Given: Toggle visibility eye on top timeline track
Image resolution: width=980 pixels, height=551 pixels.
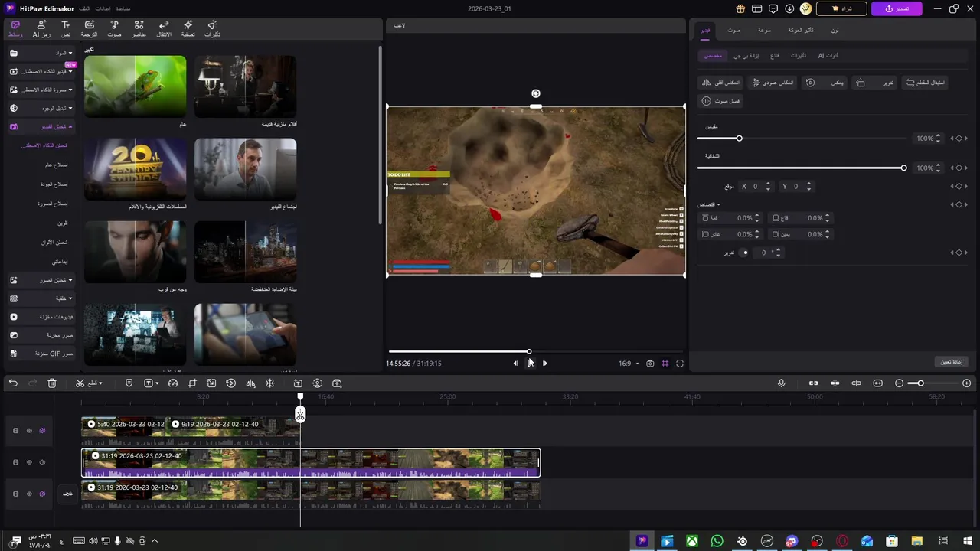Looking at the screenshot, I should pyautogui.click(x=29, y=431).
